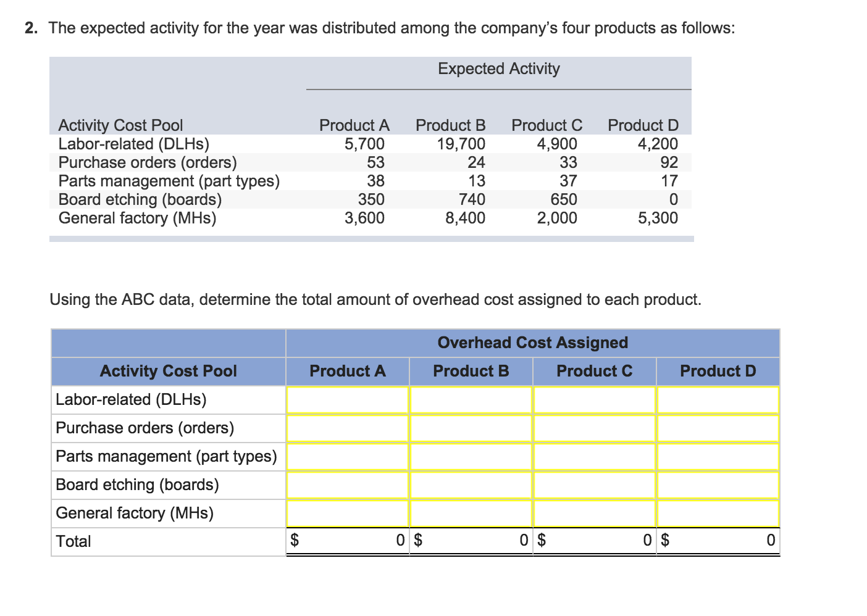Image resolution: width=867 pixels, height=616 pixels.
Task: Click value 650 boards for Product C
Action: coord(564,199)
